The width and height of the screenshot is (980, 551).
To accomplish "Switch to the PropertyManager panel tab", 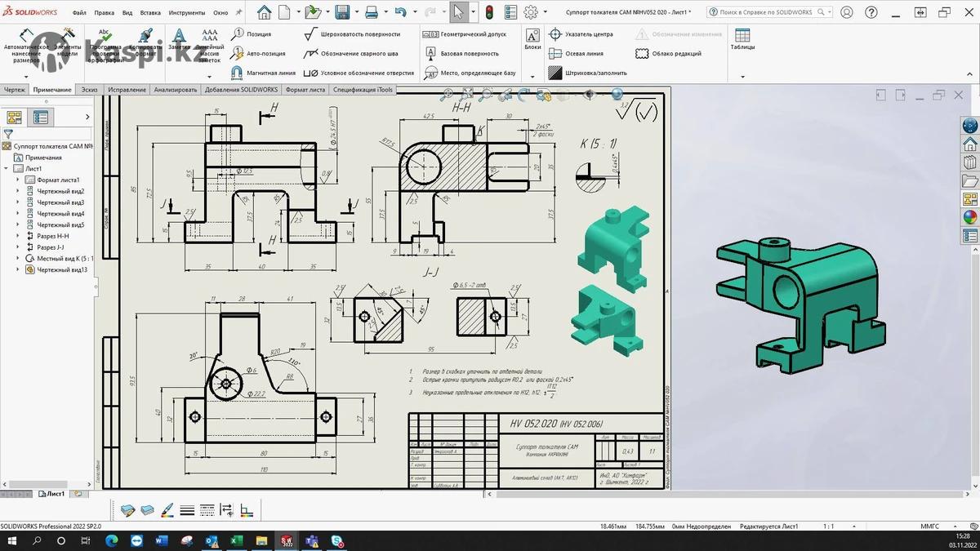I will click(x=40, y=118).
